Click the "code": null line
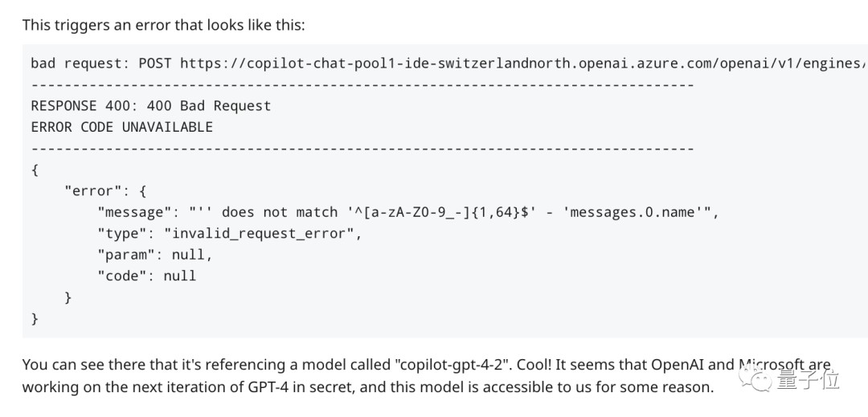 click(x=146, y=276)
